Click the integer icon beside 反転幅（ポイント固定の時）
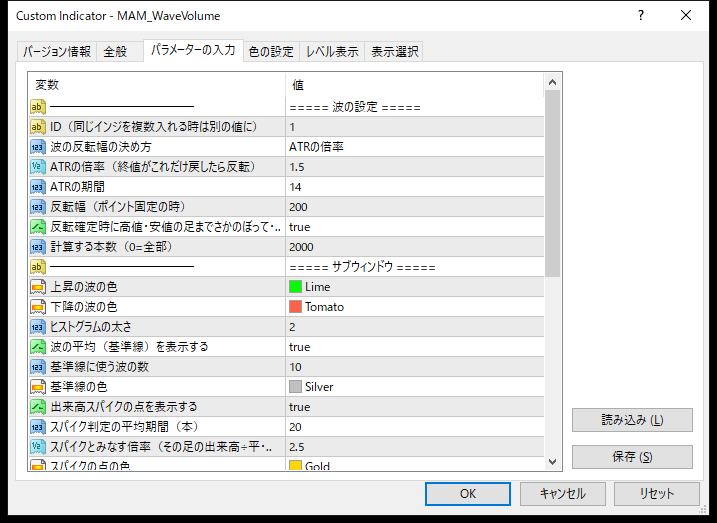This screenshot has height=523, width=717. (38, 207)
